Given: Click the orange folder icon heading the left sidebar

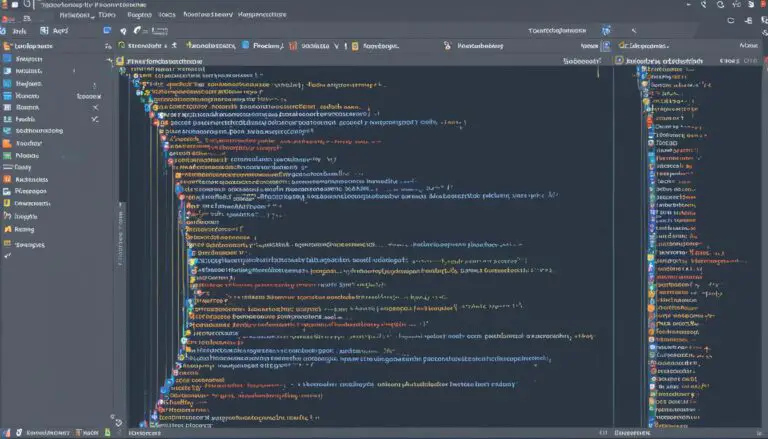Looking at the screenshot, I should tap(7, 46).
